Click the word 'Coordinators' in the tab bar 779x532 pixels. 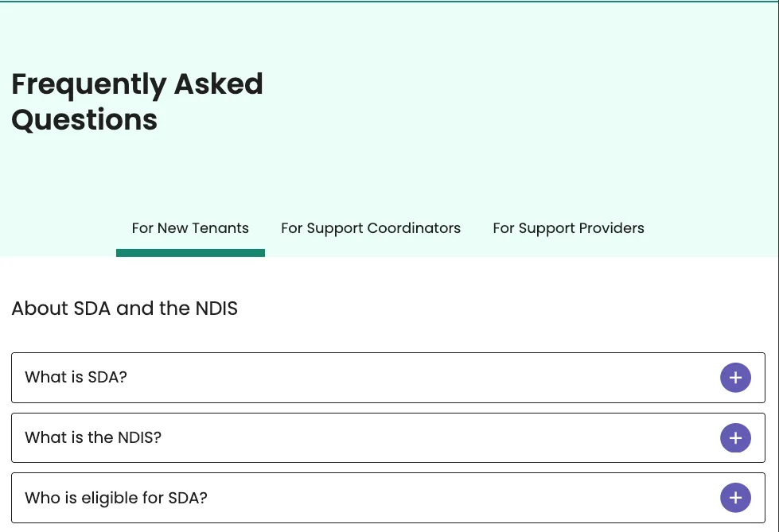coord(414,228)
